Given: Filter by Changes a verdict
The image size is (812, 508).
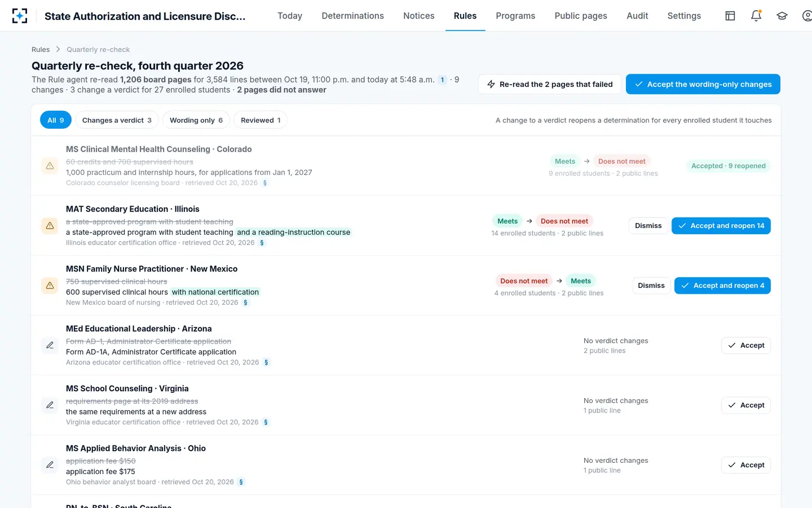Looking at the screenshot, I should (x=117, y=120).
